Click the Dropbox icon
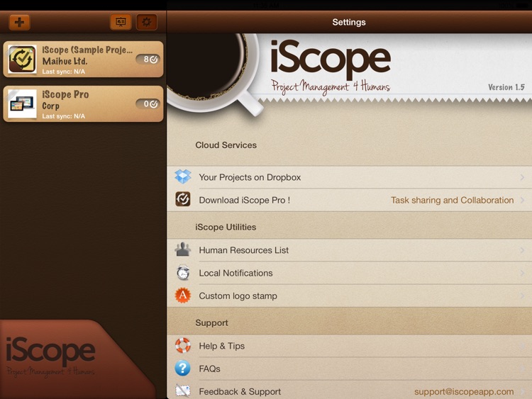 click(x=183, y=177)
